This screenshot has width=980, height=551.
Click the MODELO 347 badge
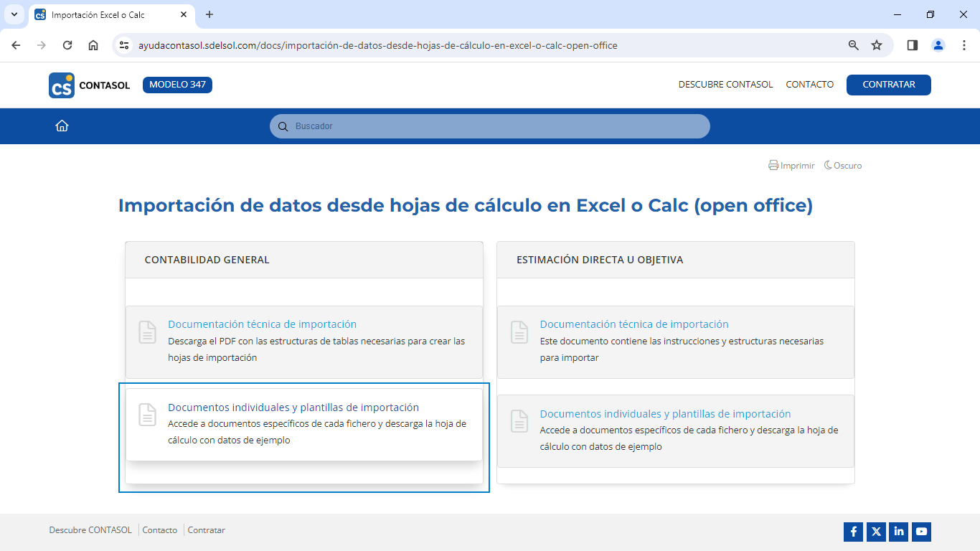point(177,85)
